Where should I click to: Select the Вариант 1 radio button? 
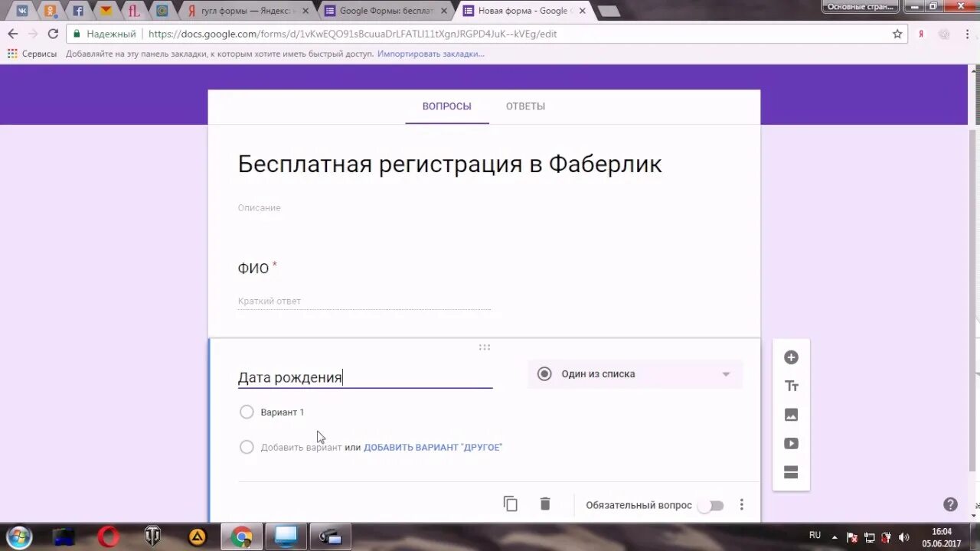[247, 412]
